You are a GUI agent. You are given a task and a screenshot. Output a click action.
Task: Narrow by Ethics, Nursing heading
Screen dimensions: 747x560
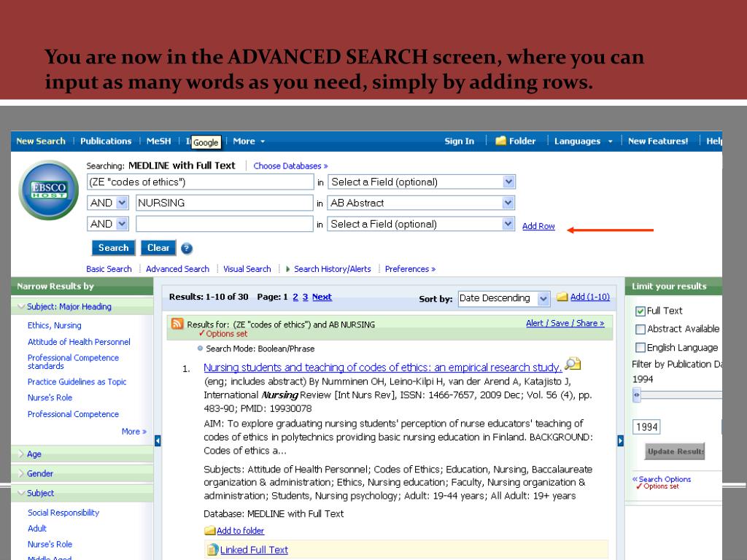[54, 325]
